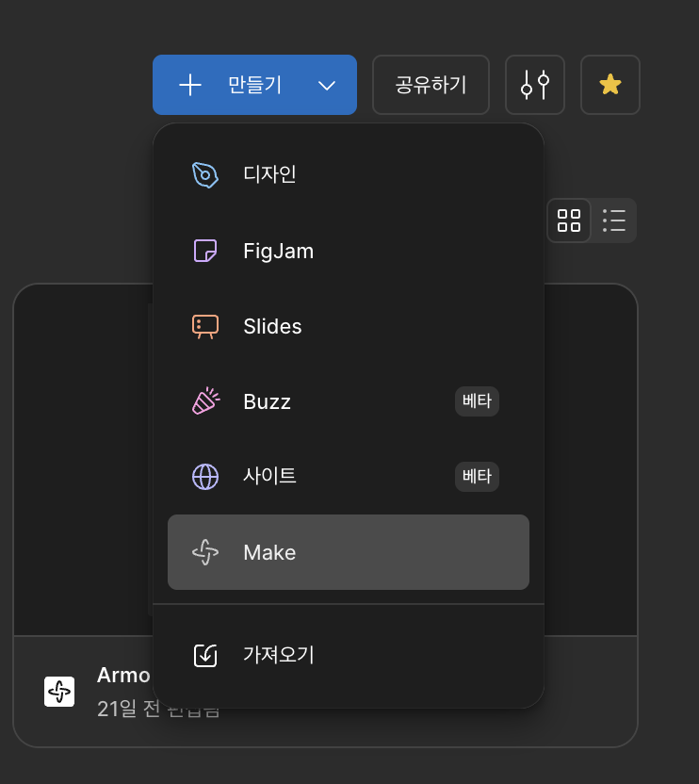Screen dimensions: 699x784
Task: Click the 사이트 globe icon
Action: (205, 477)
